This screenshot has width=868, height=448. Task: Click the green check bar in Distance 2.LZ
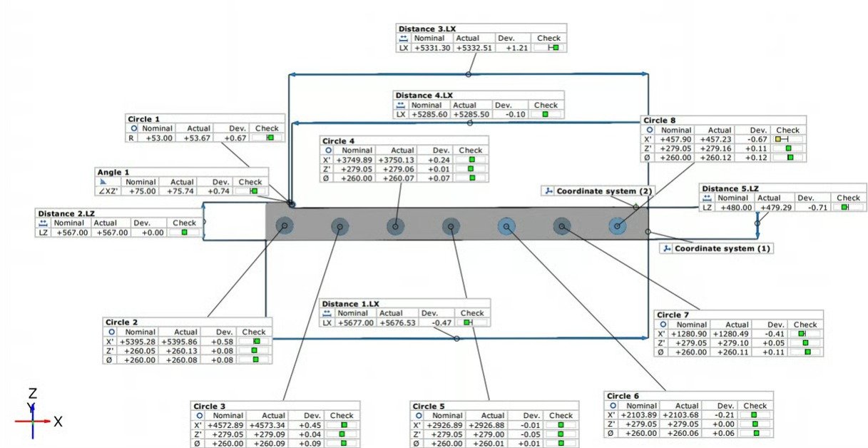pyautogui.click(x=184, y=233)
